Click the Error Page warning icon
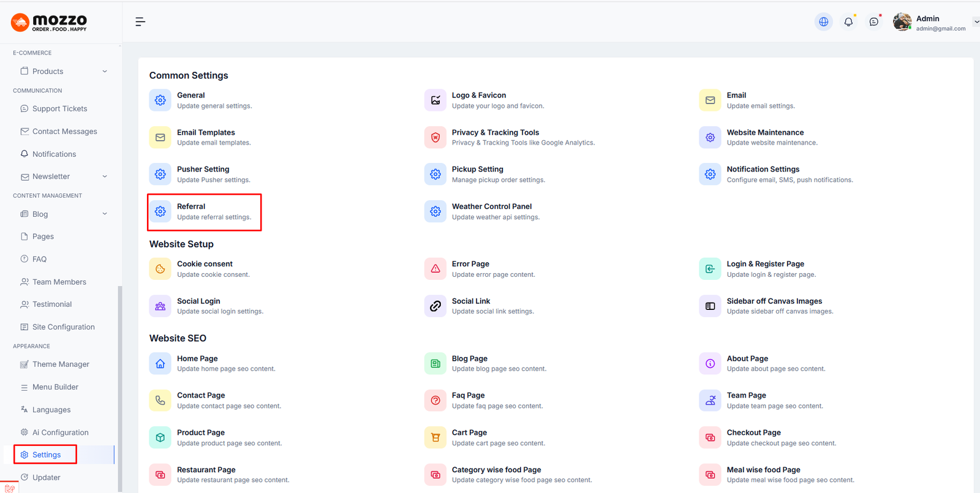 pyautogui.click(x=435, y=269)
